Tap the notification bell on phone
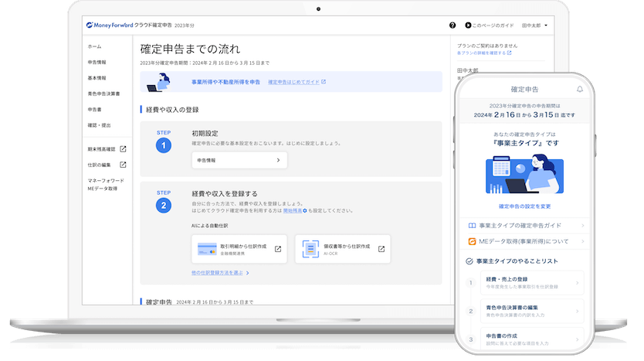Viewport: 644px width, 361px height. pyautogui.click(x=579, y=89)
